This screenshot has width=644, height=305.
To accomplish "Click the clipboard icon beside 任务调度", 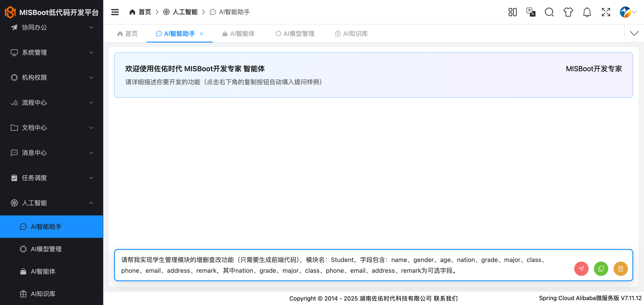I will tap(14, 178).
